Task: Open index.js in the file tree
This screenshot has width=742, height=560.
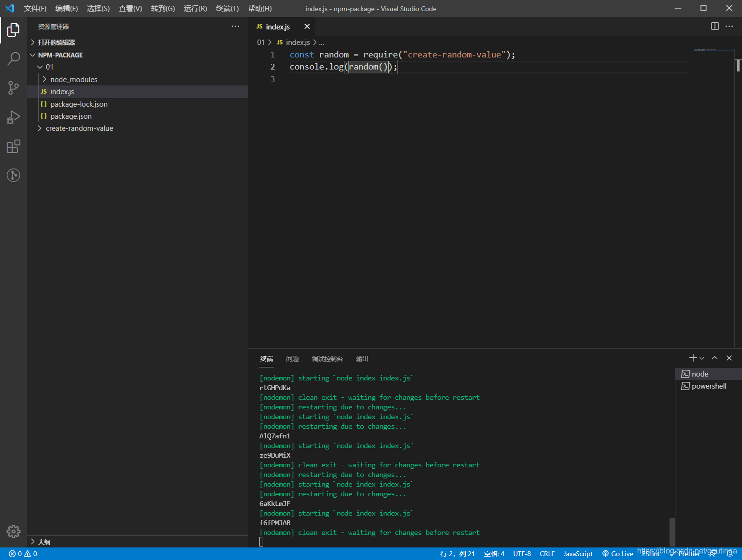Action: (138, 91)
